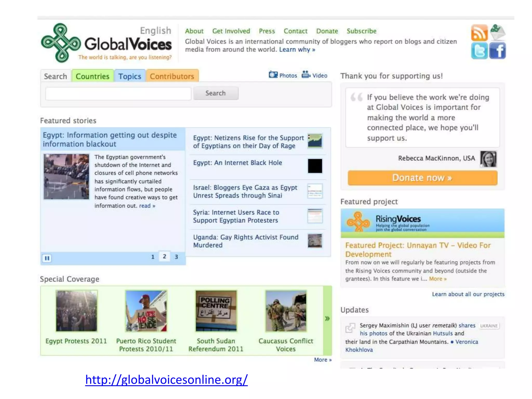Screen dimensions: 532x399
Task: Open Syria Internet Users Race headline
Action: [x=236, y=216]
